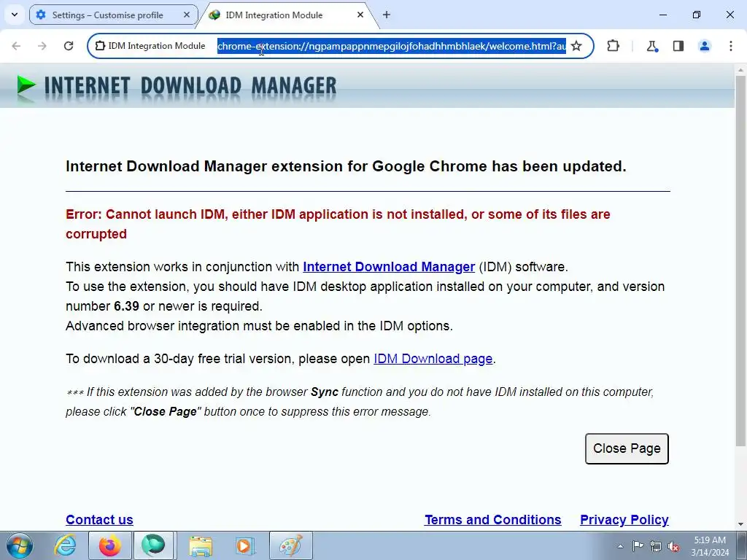Click the scrollbar down arrow
Image resolution: width=747 pixels, height=560 pixels.
[740, 525]
